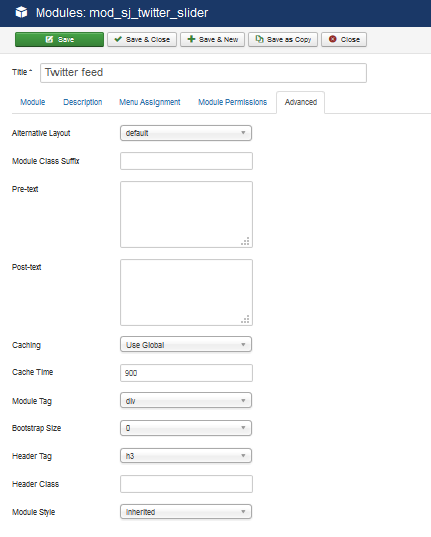This screenshot has height=537, width=431.
Task: Click the Save & Close checkmark button
Action: click(142, 39)
